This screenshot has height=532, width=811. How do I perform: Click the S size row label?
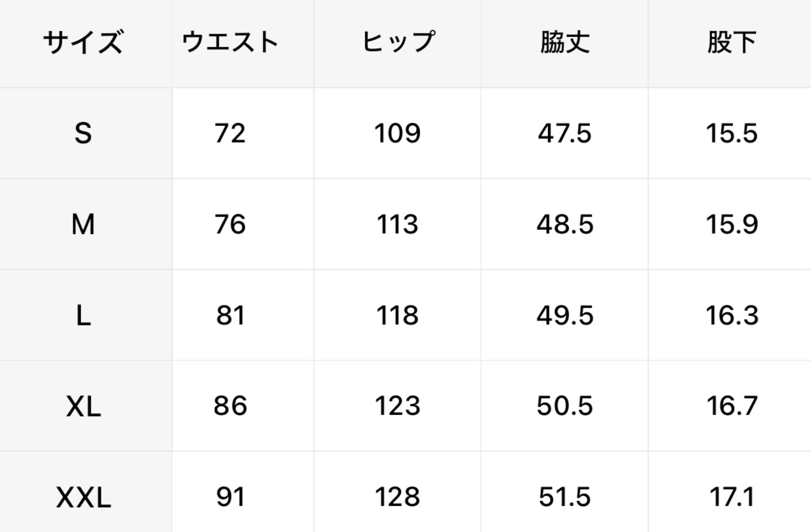(83, 134)
